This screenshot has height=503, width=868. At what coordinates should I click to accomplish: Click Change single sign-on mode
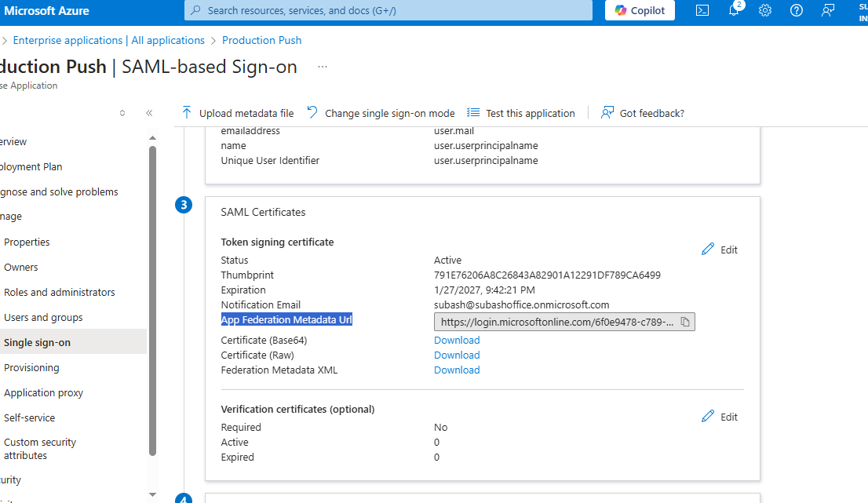click(x=381, y=113)
